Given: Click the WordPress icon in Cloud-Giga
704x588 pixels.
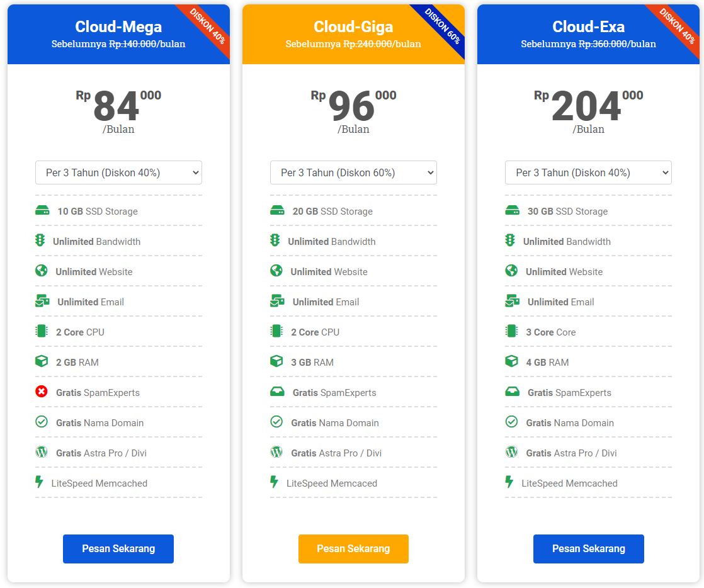Looking at the screenshot, I should pos(276,452).
